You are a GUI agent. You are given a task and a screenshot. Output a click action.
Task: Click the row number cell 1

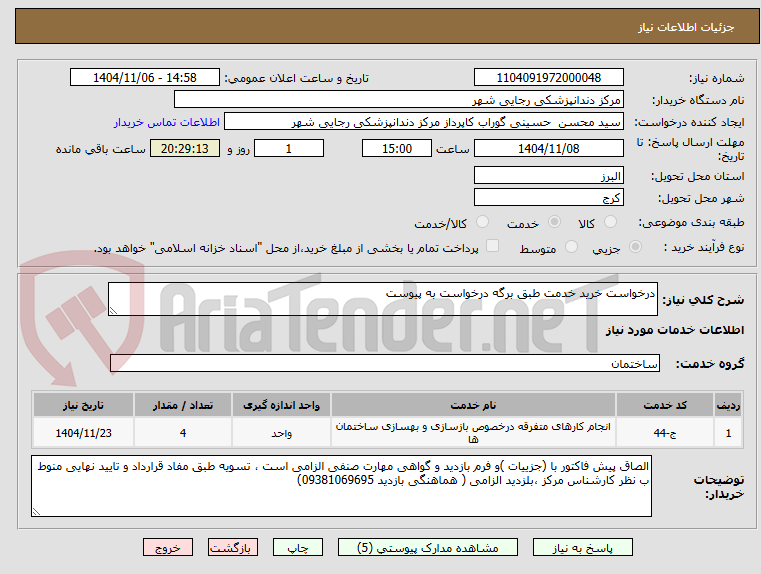(x=728, y=433)
